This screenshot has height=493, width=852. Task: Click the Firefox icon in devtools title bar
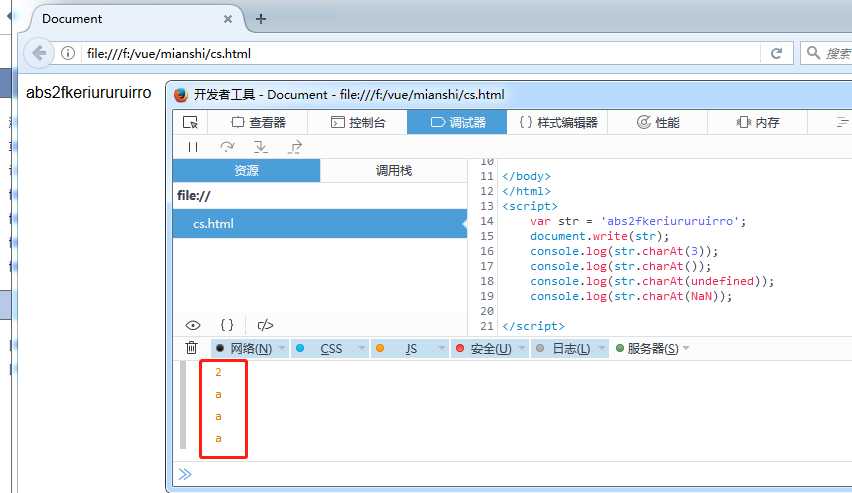[181, 95]
